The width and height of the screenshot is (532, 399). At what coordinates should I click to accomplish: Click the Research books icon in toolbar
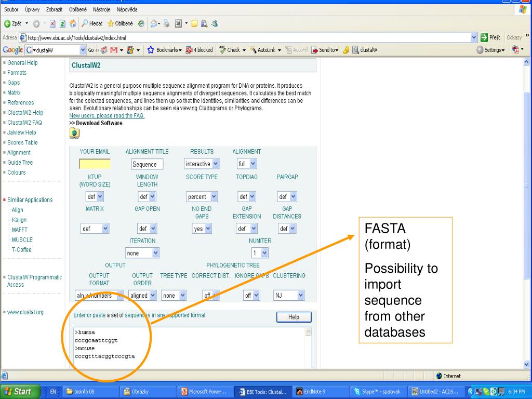pos(204,23)
